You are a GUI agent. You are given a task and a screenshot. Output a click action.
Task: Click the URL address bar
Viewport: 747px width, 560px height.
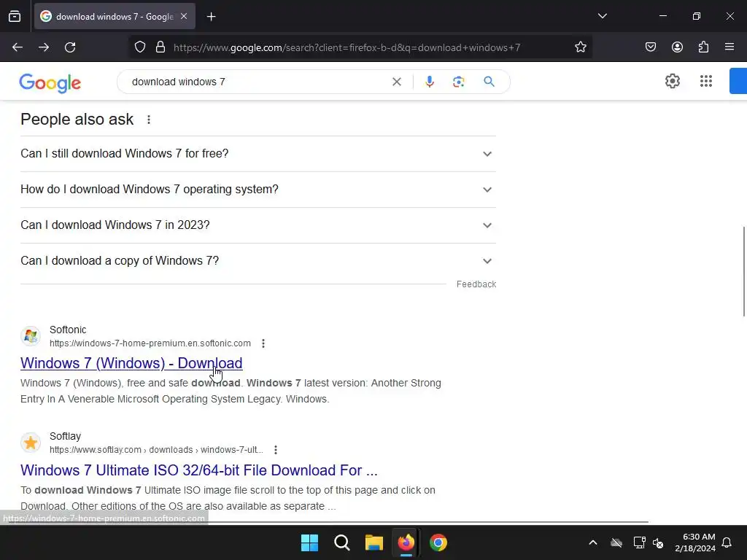[347, 47]
